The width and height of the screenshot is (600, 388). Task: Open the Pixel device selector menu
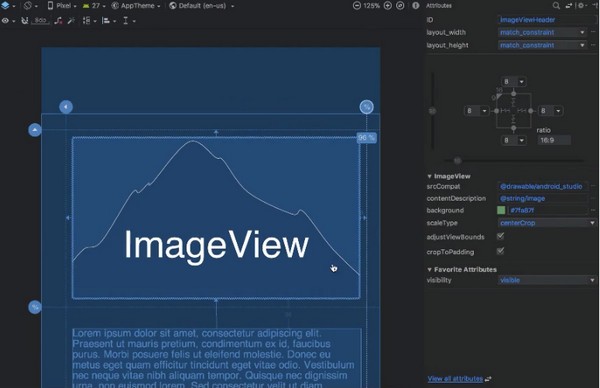62,6
